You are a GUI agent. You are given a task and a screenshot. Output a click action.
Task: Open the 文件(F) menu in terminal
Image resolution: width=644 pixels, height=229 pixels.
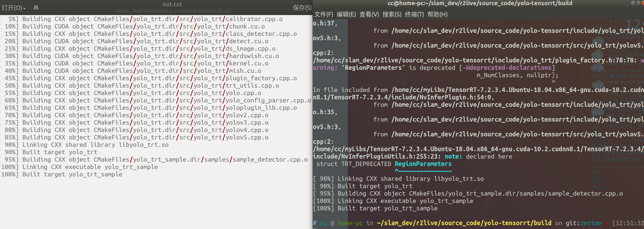point(324,14)
